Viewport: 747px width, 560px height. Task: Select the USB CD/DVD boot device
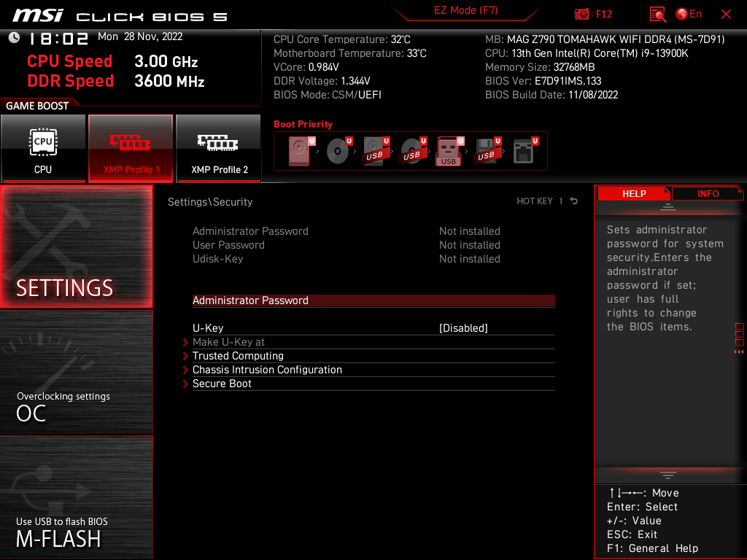[413, 151]
